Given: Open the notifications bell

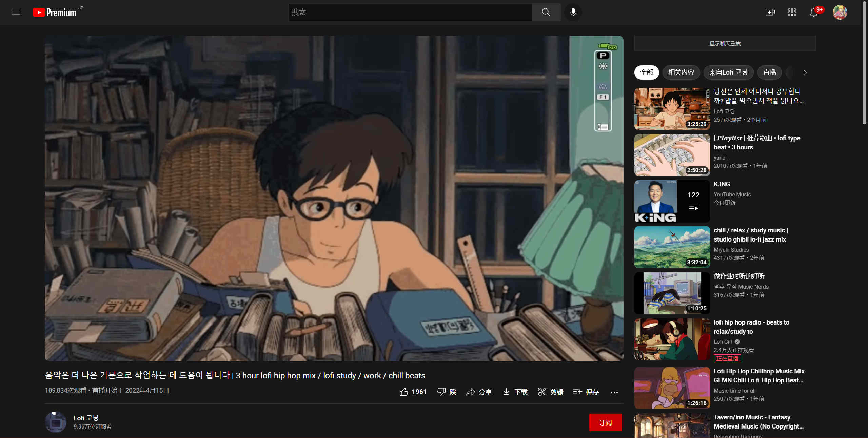Looking at the screenshot, I should coord(813,12).
